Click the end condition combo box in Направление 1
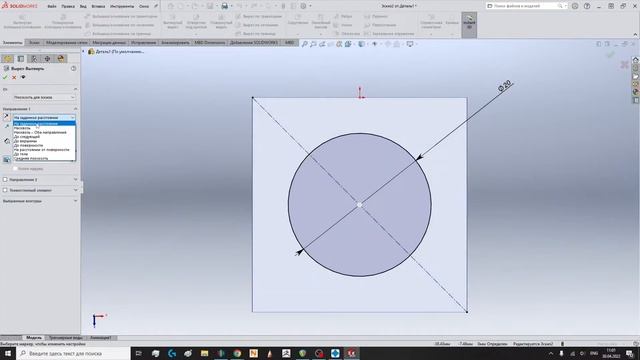This screenshot has height=360, width=640. coord(44,118)
